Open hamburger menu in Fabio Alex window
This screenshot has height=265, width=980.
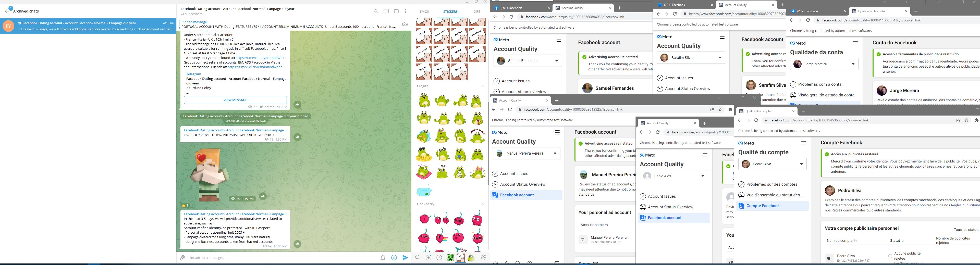point(705,155)
